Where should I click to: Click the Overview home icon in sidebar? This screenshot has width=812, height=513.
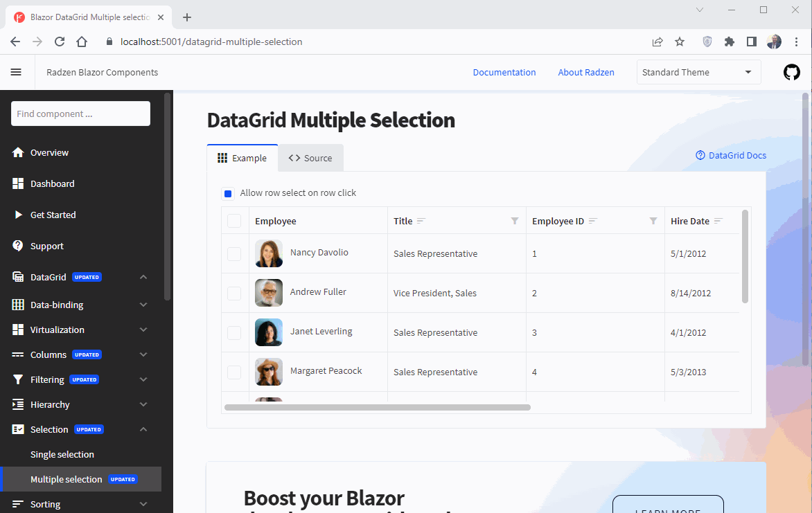[x=18, y=152]
